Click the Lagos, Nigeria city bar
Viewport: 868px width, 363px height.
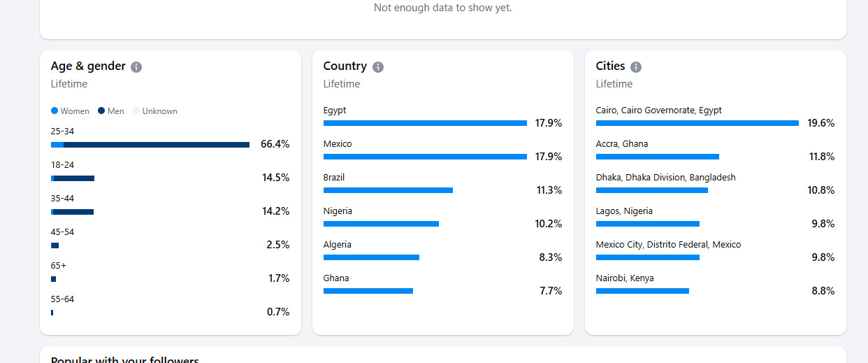pyautogui.click(x=647, y=224)
